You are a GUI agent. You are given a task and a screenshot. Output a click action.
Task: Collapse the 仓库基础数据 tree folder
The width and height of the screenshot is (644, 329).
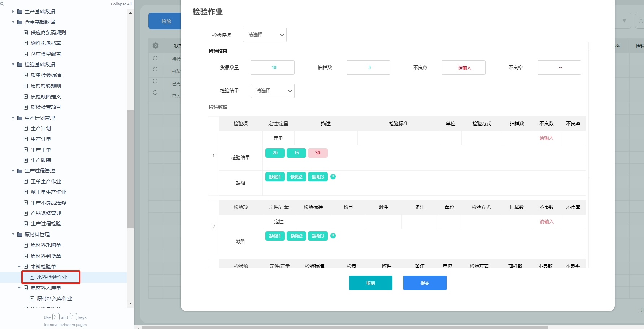pos(13,22)
